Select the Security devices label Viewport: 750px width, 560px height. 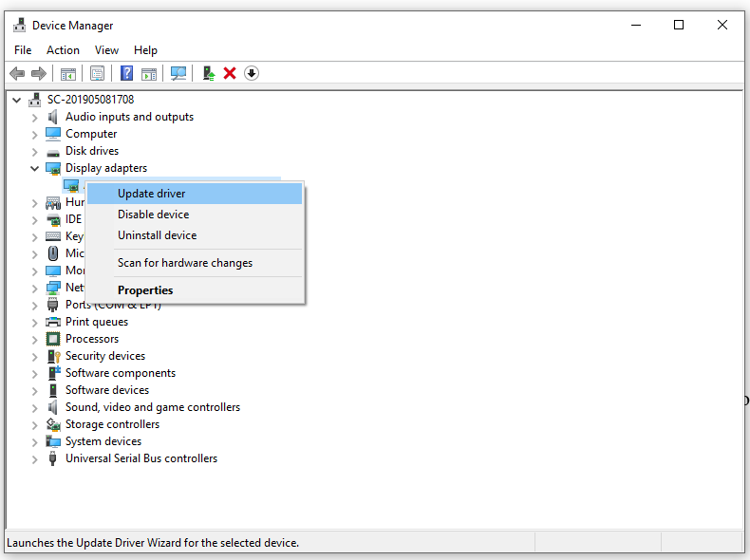tap(105, 356)
